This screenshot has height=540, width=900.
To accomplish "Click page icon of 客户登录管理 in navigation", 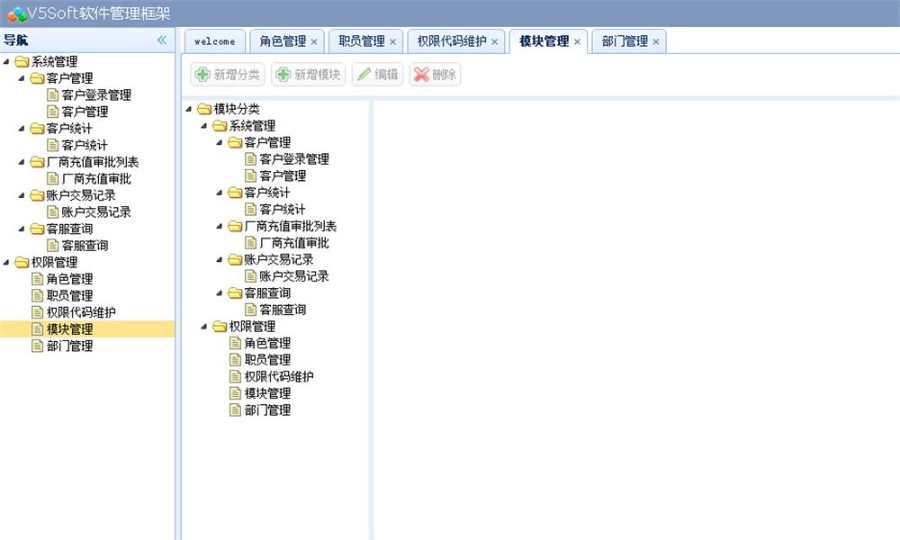I will pyautogui.click(x=53, y=95).
